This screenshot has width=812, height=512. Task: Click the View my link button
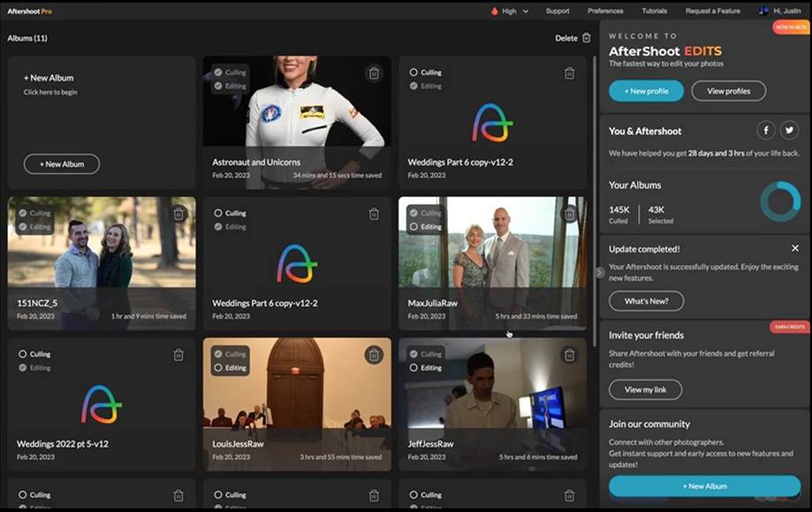point(645,390)
